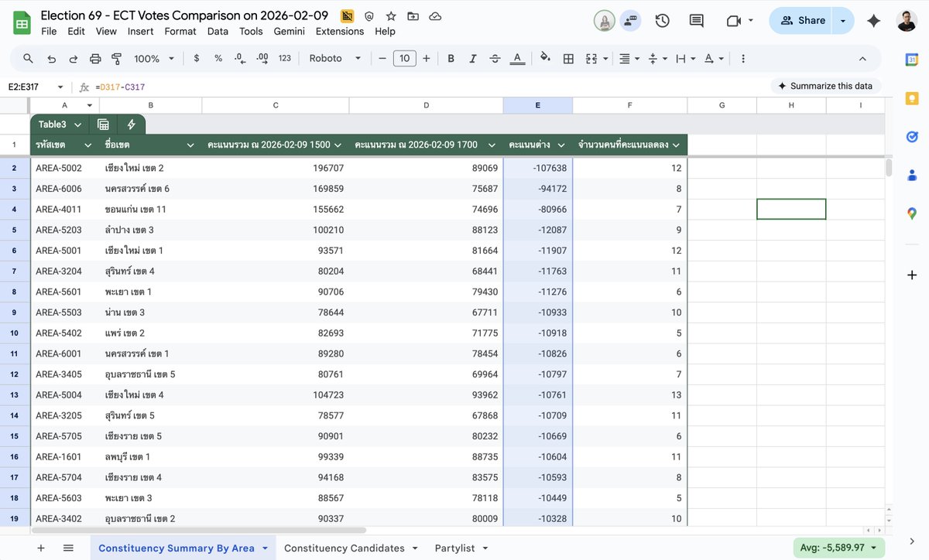Open the File menu

click(x=49, y=31)
